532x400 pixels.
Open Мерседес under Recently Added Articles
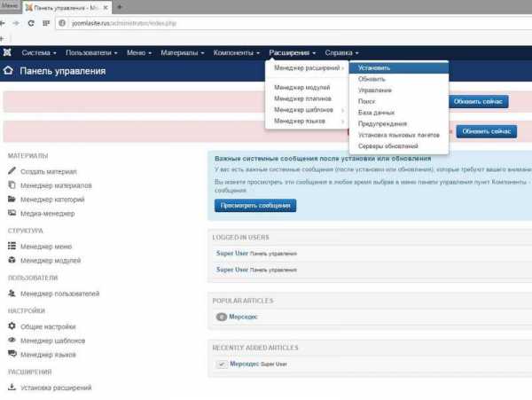pyautogui.click(x=245, y=364)
